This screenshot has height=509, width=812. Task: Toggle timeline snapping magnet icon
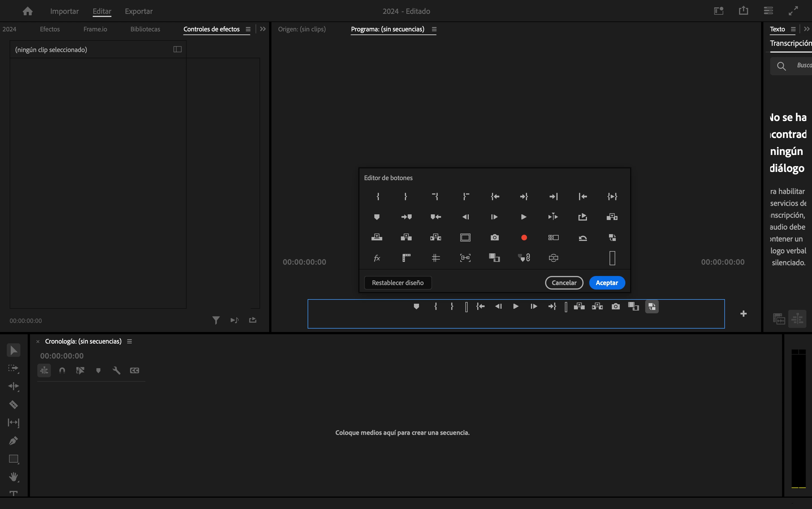pos(62,370)
